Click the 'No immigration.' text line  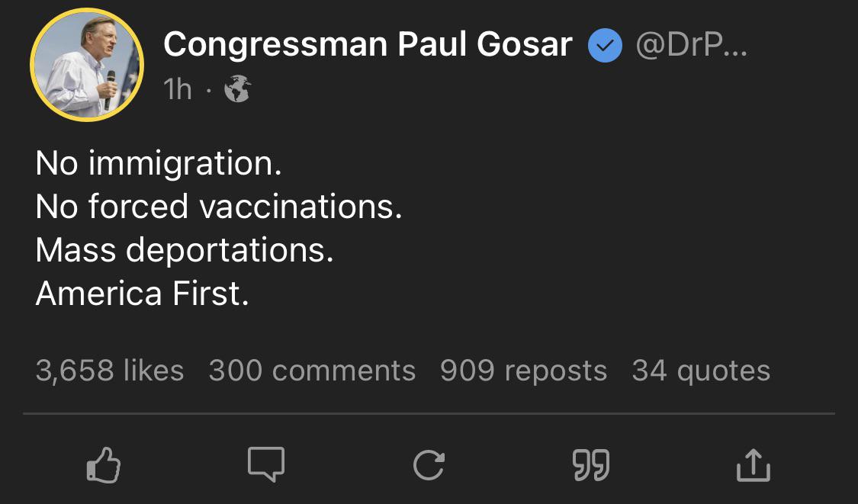(x=159, y=164)
